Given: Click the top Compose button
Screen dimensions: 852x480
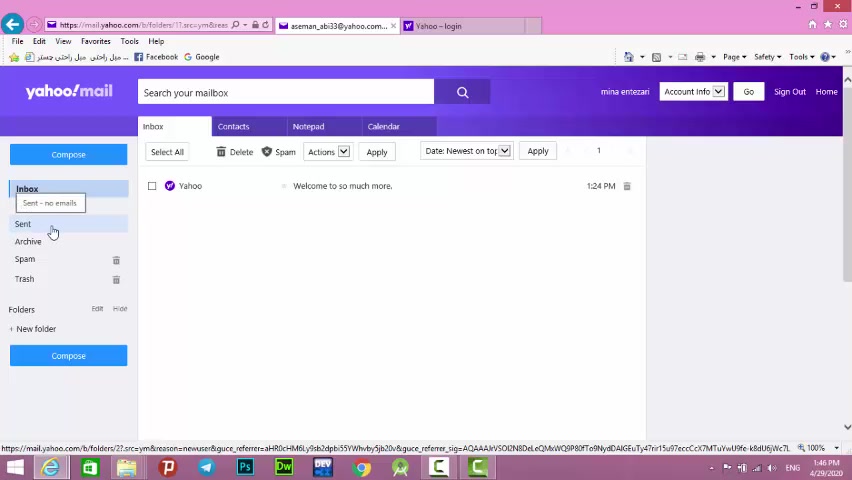Looking at the screenshot, I should point(68,154).
